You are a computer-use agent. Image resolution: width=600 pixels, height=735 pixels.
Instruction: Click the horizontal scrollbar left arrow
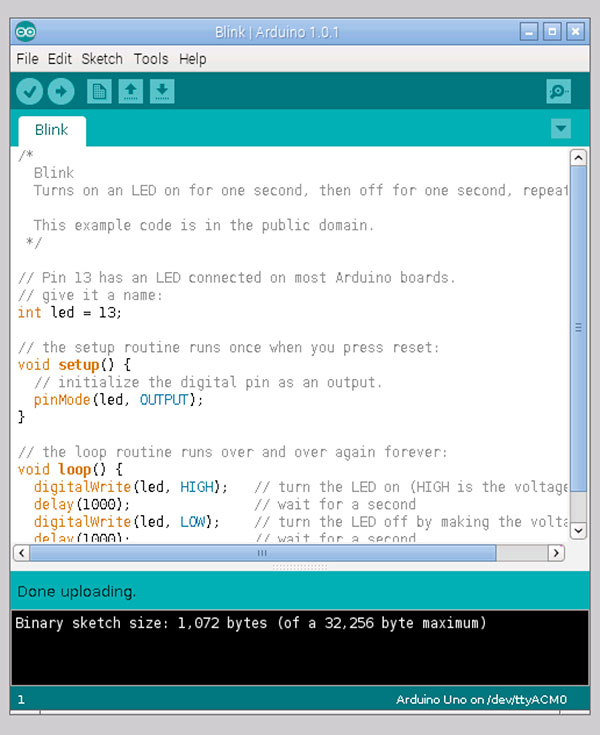(22, 553)
